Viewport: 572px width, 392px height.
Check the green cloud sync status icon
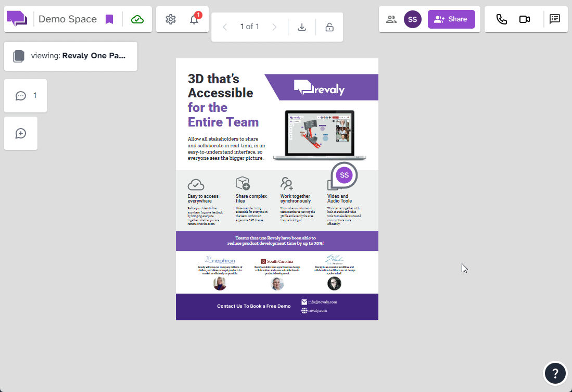[137, 19]
